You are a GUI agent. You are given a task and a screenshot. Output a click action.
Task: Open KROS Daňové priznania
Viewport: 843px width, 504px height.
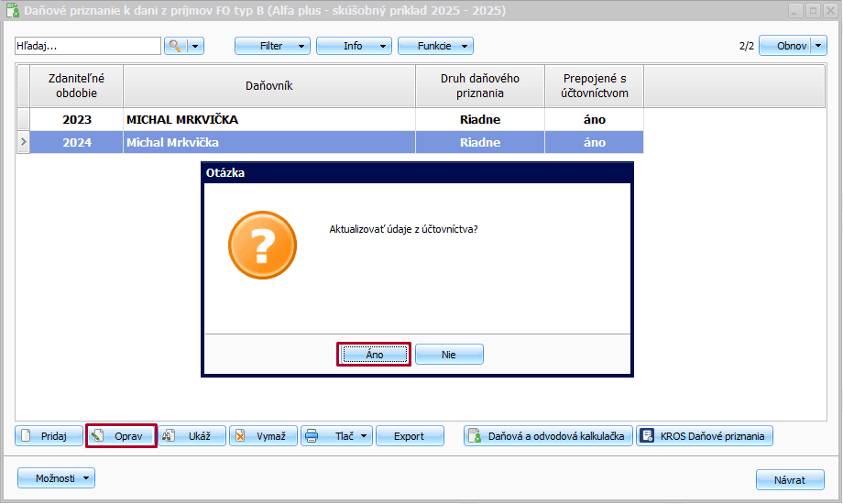(705, 436)
